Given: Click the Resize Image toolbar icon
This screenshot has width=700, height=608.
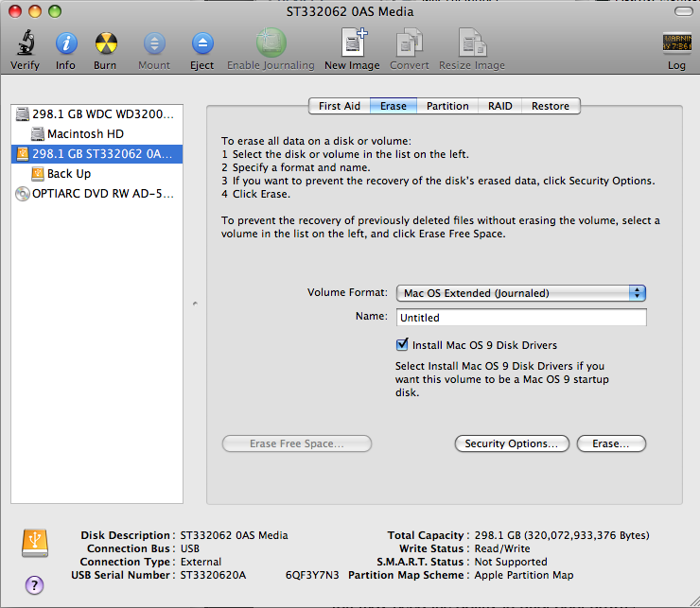Looking at the screenshot, I should [472, 43].
